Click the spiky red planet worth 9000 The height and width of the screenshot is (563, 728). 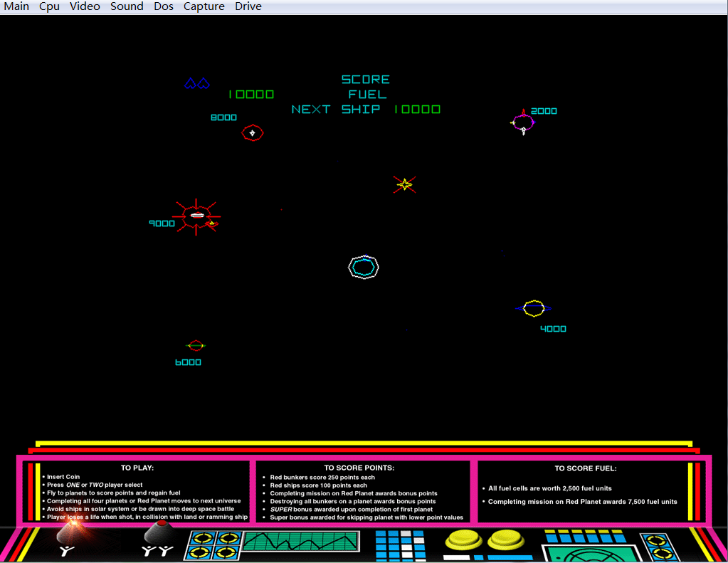click(x=196, y=216)
